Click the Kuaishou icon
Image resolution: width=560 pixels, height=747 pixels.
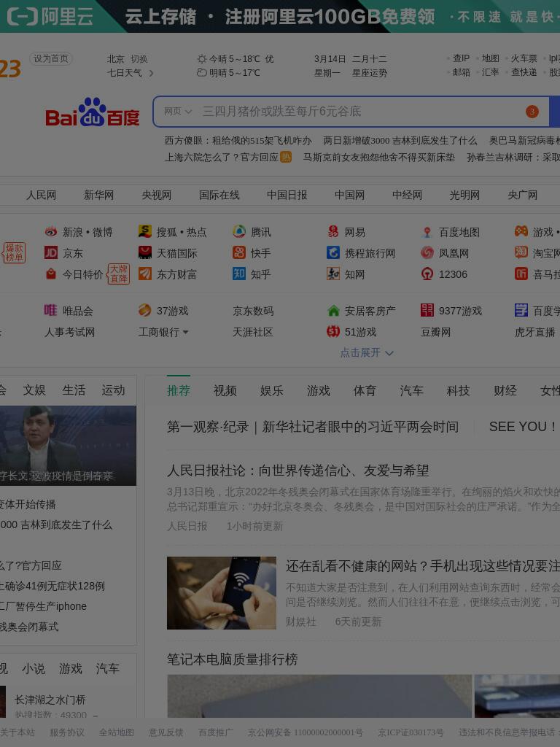click(239, 252)
